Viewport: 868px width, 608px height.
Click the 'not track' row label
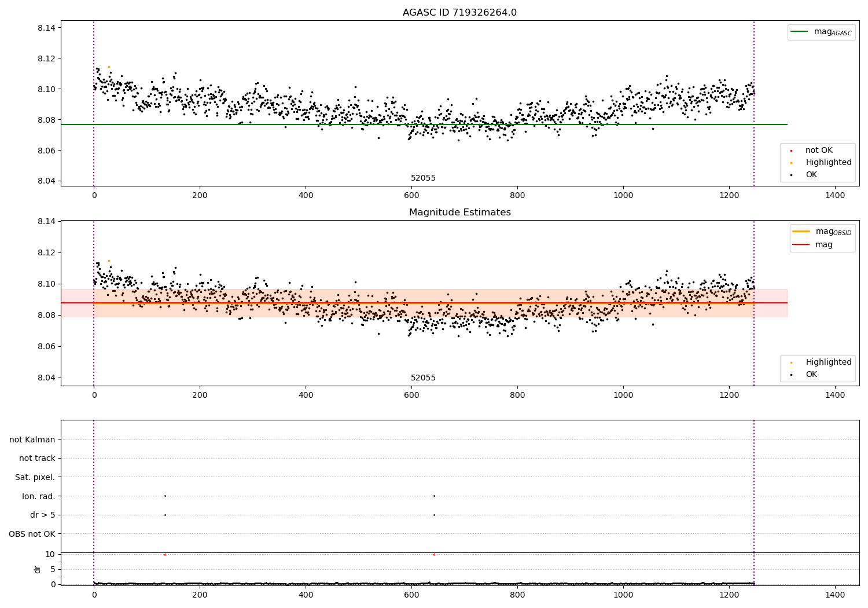(x=37, y=458)
